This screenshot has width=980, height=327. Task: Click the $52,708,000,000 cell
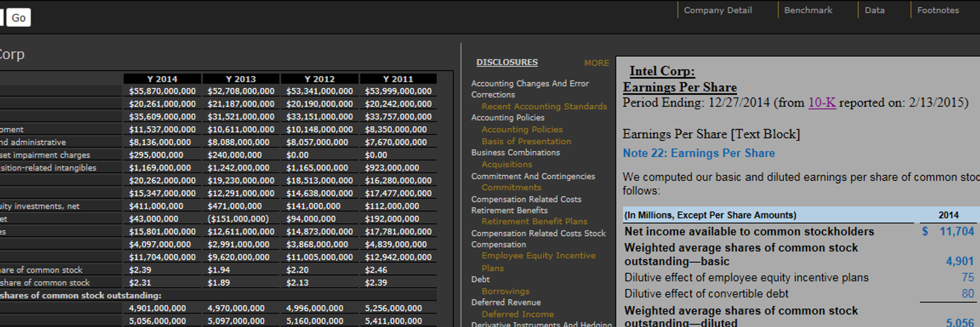241,91
